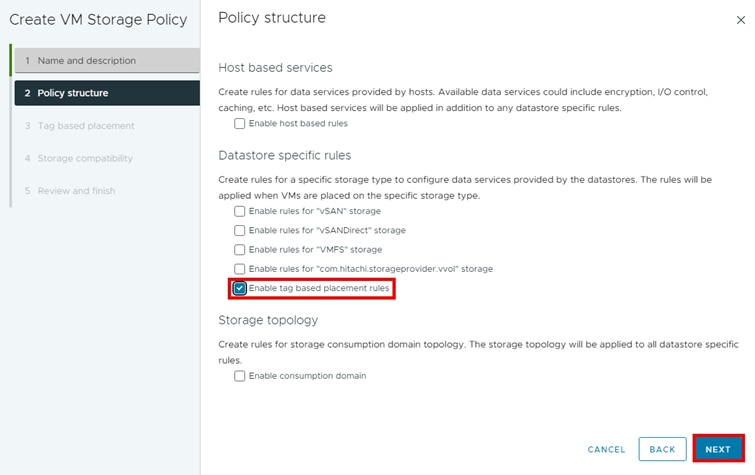This screenshot has width=755, height=475.
Task: Tick the "VMFS" storage rules checkbox
Action: 239,250
